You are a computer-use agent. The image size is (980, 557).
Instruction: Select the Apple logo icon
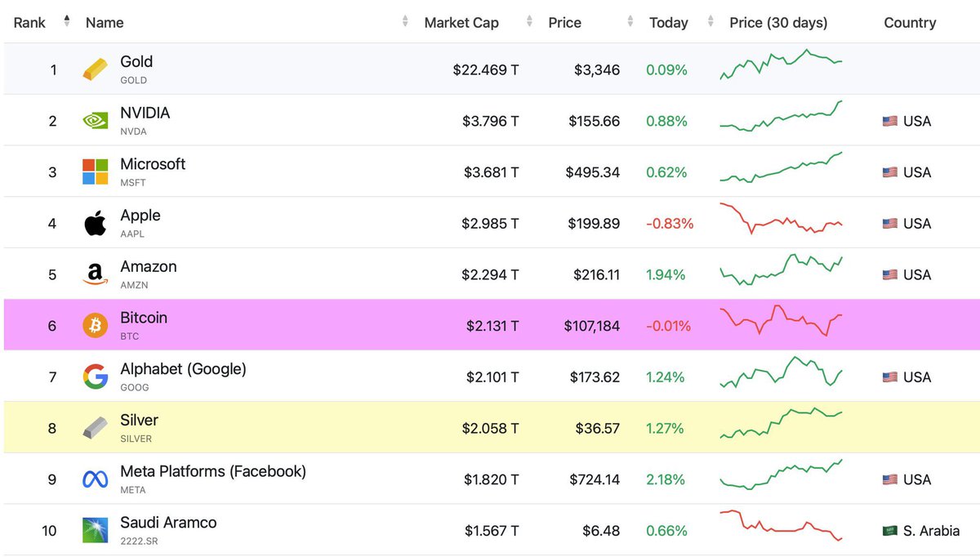click(94, 223)
